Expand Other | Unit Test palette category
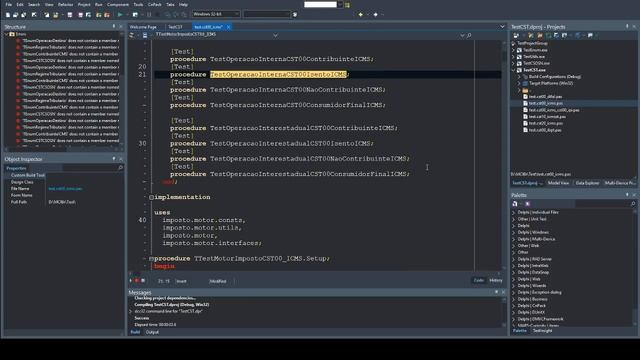Image resolution: width=640 pixels, height=360 pixels. click(x=514, y=219)
